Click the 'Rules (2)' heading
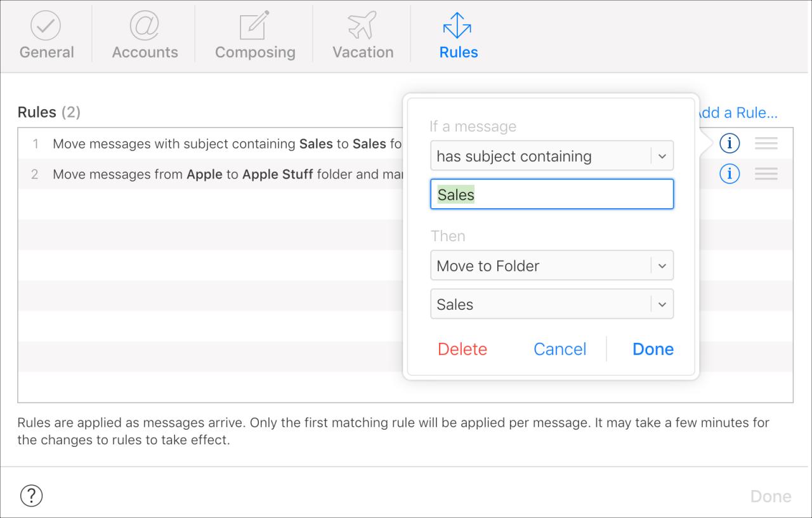812x518 pixels. [49, 112]
